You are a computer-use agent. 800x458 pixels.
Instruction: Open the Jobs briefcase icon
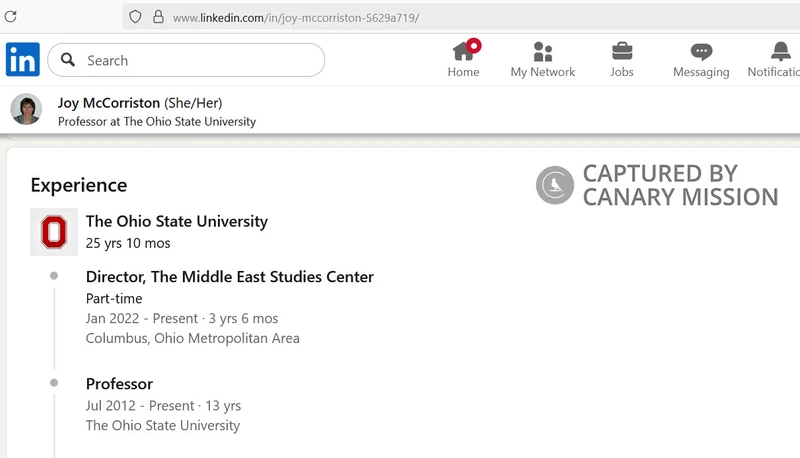(x=622, y=52)
